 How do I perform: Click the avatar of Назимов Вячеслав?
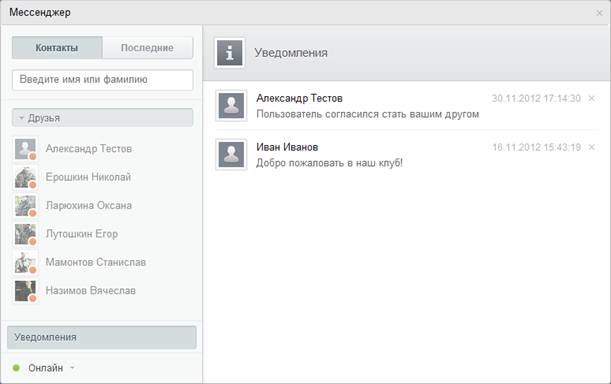pos(25,291)
